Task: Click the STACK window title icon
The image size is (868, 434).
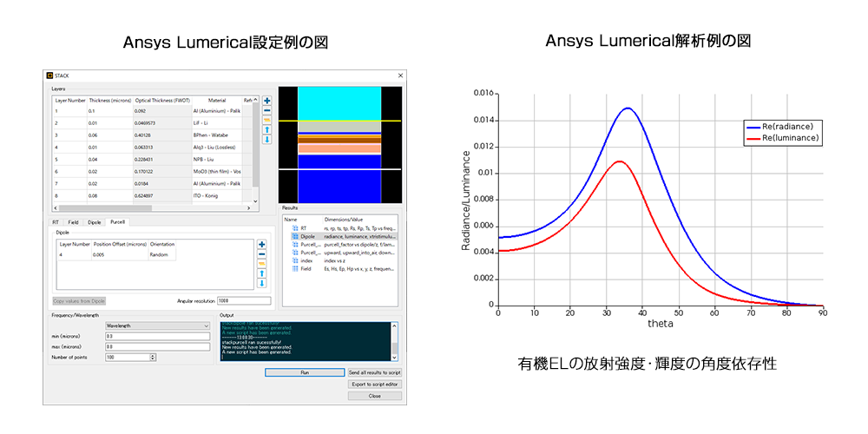Action: point(49,76)
